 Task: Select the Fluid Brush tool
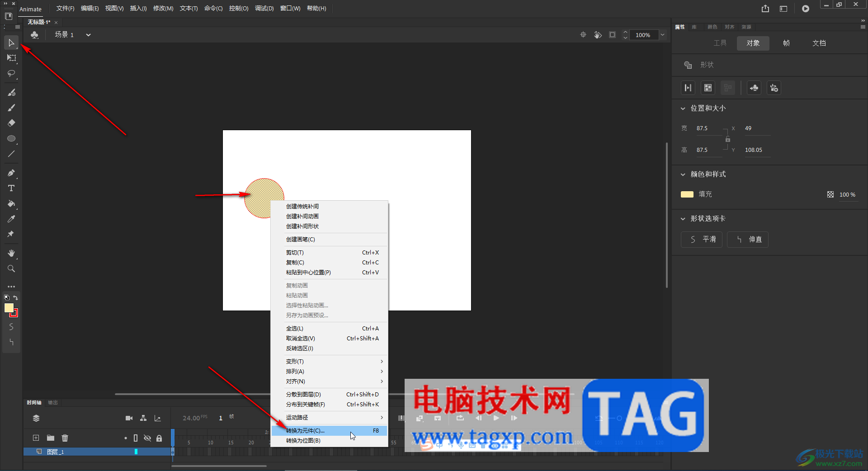[11, 92]
